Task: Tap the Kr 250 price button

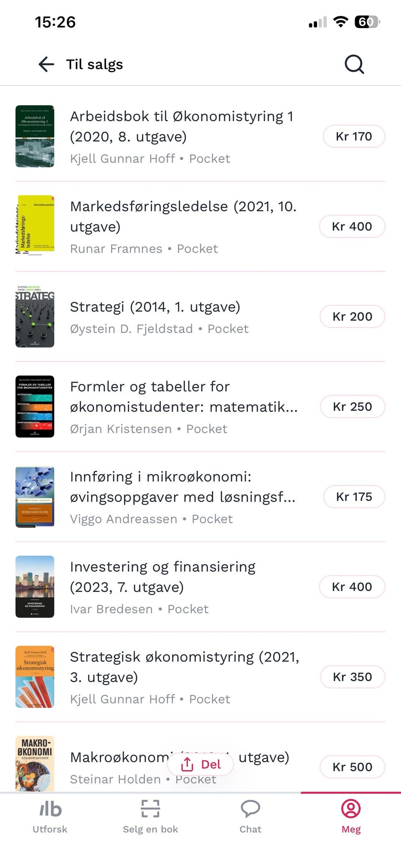Action: tap(352, 406)
